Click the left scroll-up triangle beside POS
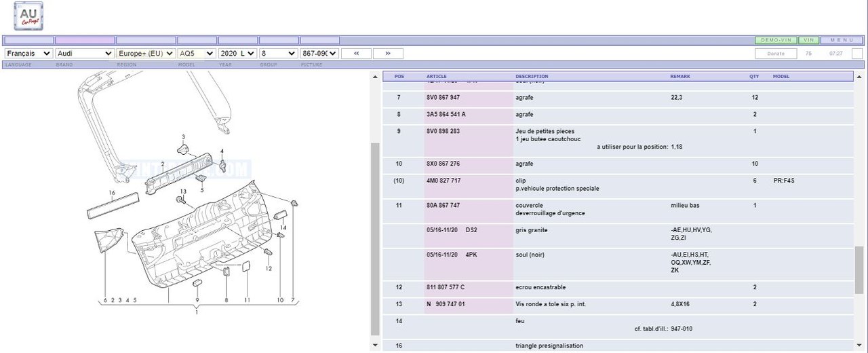Screen dimensions: 868x353 (375, 77)
